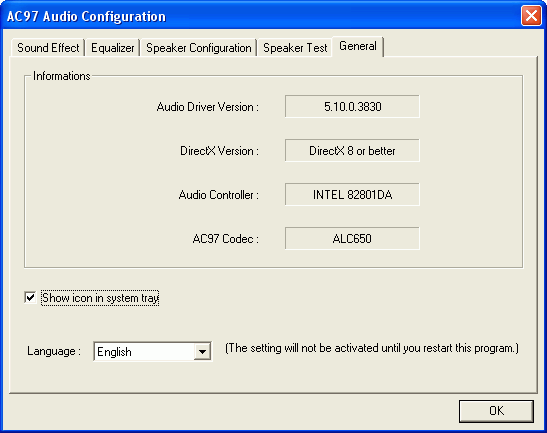Click the 'AC97 Codec :' label
The height and width of the screenshot is (433, 547).
click(x=225, y=239)
